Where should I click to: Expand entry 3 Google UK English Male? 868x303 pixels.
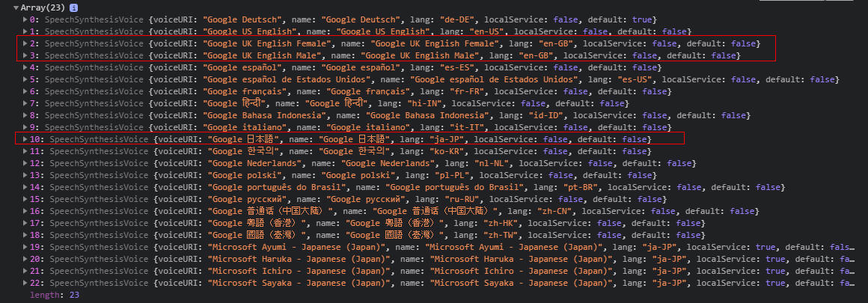coord(25,55)
